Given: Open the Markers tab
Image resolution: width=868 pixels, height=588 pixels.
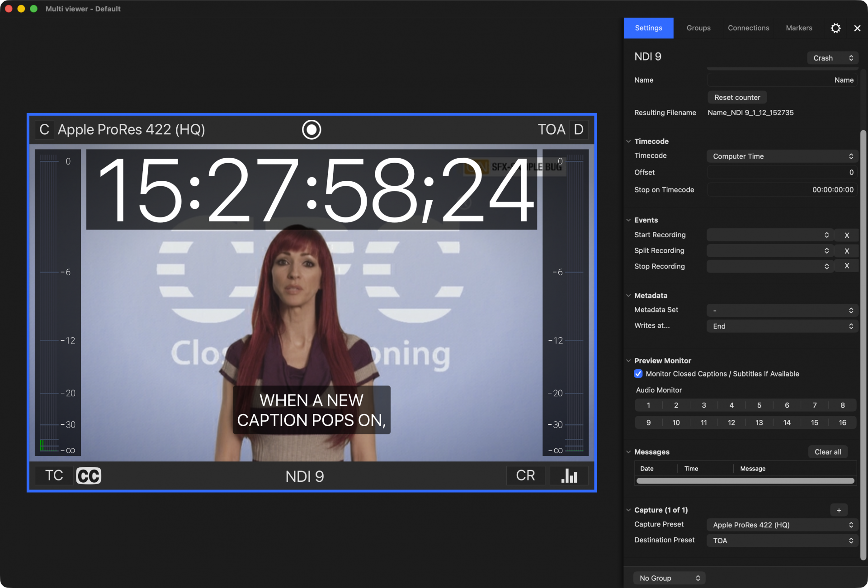Looking at the screenshot, I should tap(799, 28).
